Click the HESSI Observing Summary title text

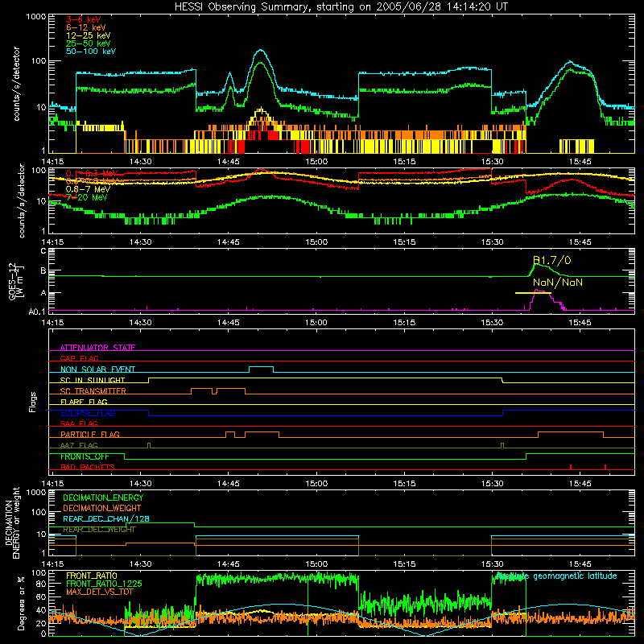click(341, 7)
